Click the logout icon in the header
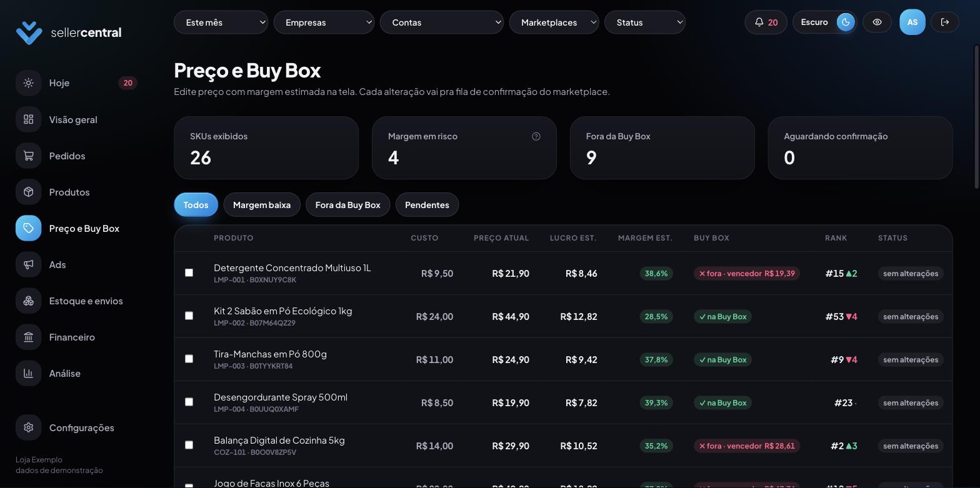The image size is (980, 488). coord(945,22)
